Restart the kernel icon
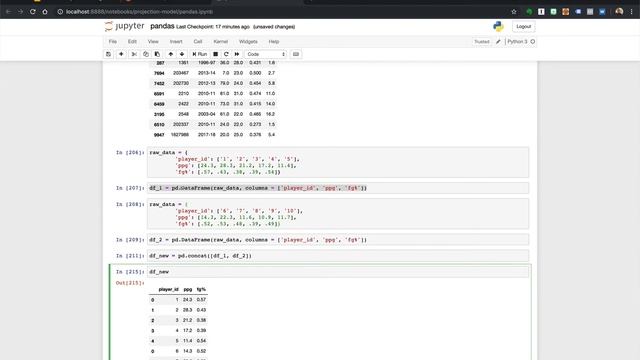The image size is (640, 360). point(226,54)
